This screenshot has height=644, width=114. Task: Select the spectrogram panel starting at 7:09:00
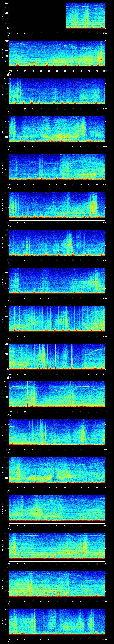click(57, 16)
